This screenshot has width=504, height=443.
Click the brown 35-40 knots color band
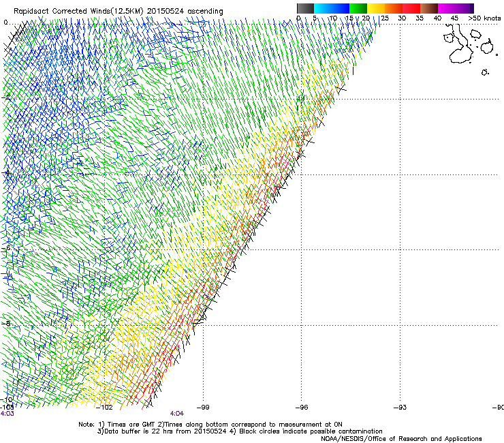(x=429, y=8)
